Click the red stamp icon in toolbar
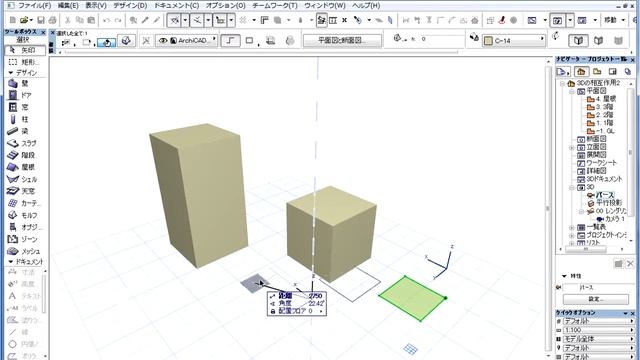The height and width of the screenshot is (360, 640). [x=502, y=20]
